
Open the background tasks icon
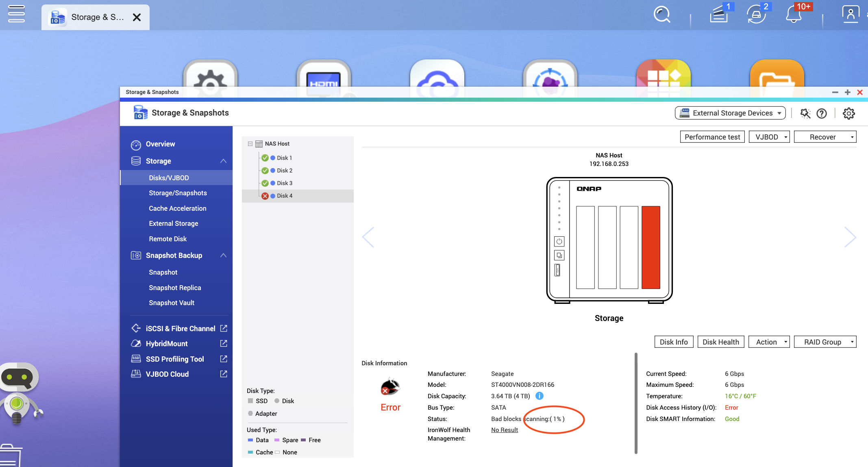pos(718,15)
